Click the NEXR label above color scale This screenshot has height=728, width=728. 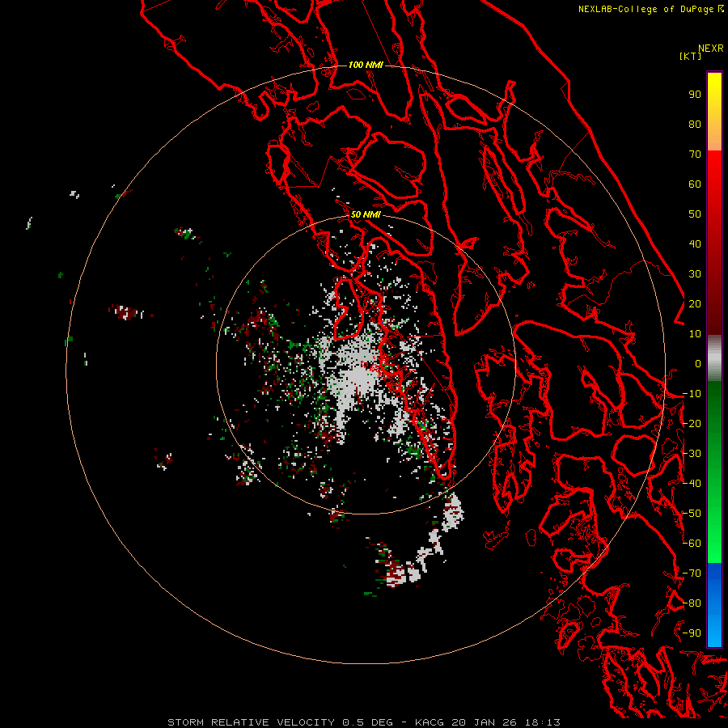coord(711,49)
